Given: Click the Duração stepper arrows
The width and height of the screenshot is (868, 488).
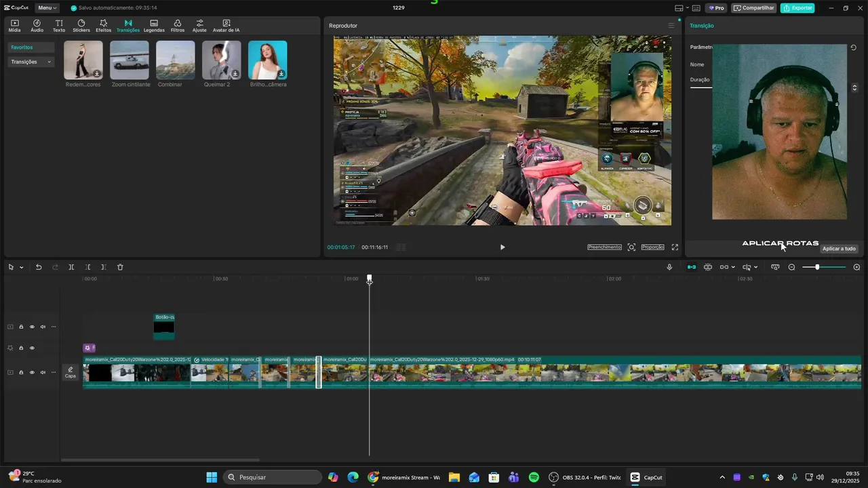Looking at the screenshot, I should click(854, 88).
